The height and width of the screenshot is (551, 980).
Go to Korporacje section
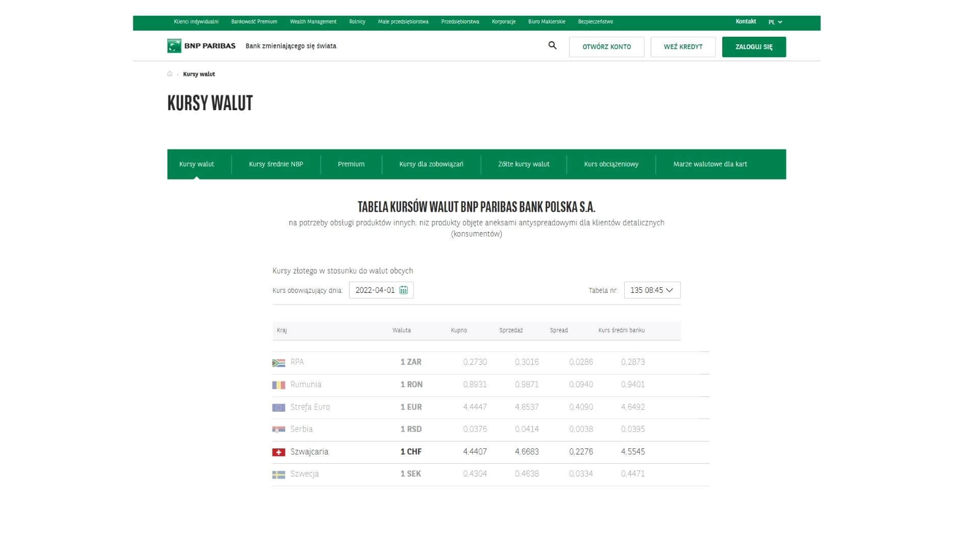pos(504,21)
